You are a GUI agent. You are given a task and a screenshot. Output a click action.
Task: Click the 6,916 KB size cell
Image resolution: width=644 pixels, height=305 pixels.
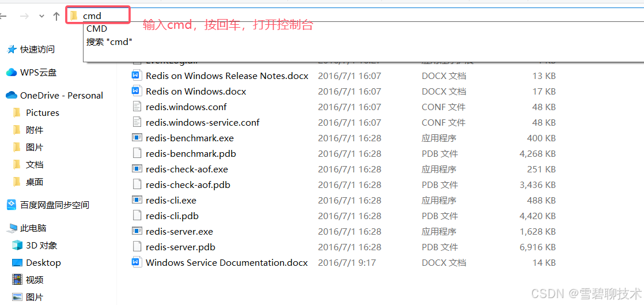537,247
